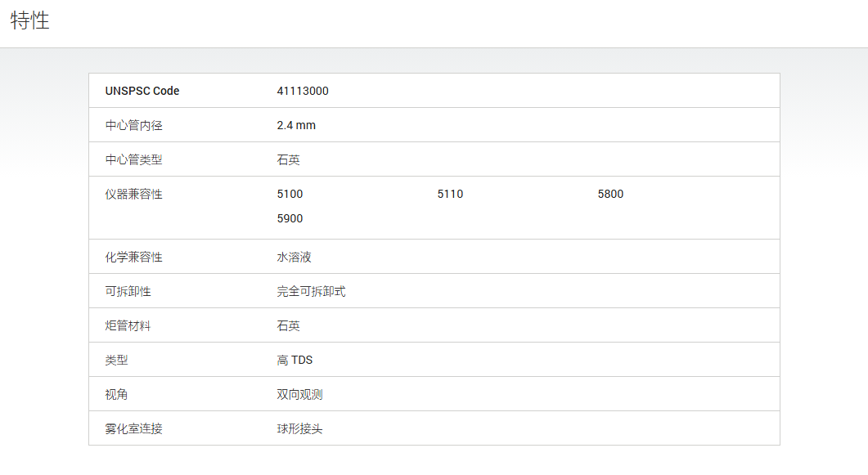868x475 pixels.
Task: Select the 高 TDS value
Action: click(295, 360)
